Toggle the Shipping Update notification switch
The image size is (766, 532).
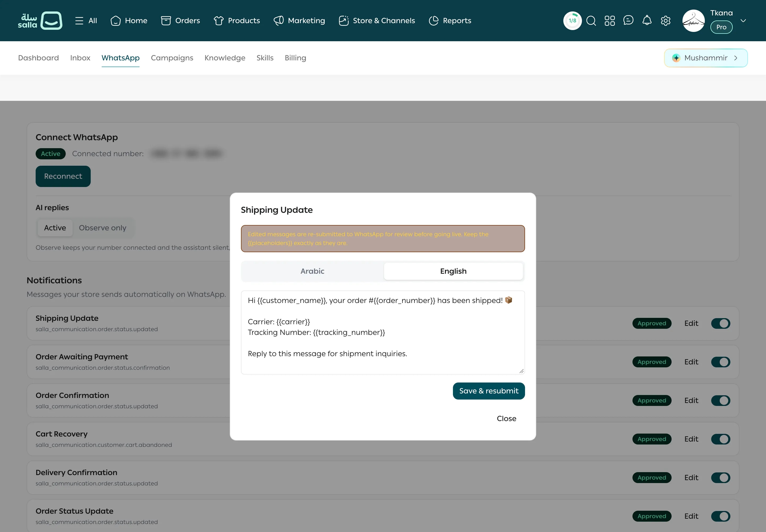[x=720, y=323]
